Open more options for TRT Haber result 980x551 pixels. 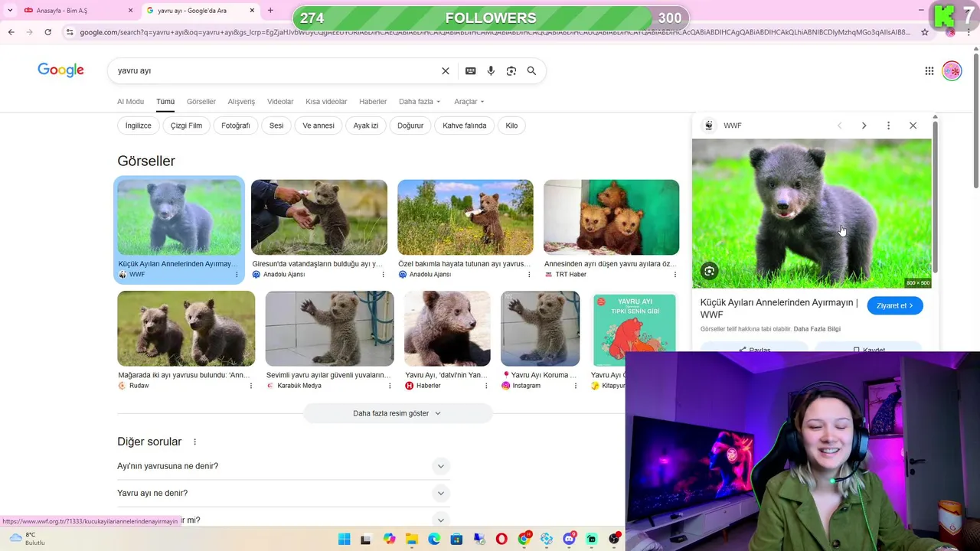pos(675,275)
